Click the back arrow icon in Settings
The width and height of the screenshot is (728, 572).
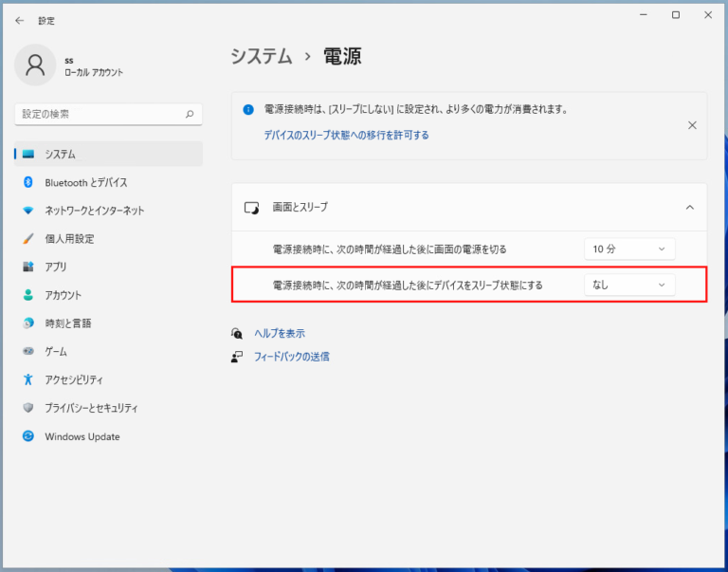coord(20,21)
